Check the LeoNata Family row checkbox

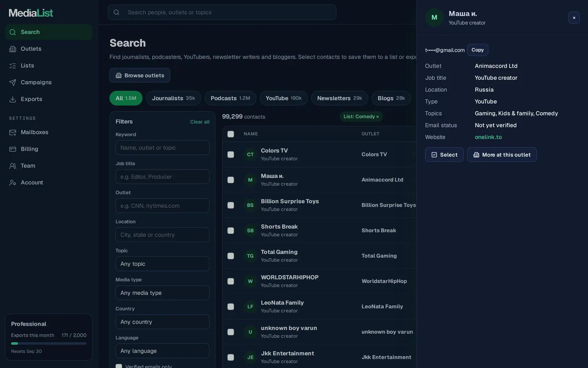(231, 307)
